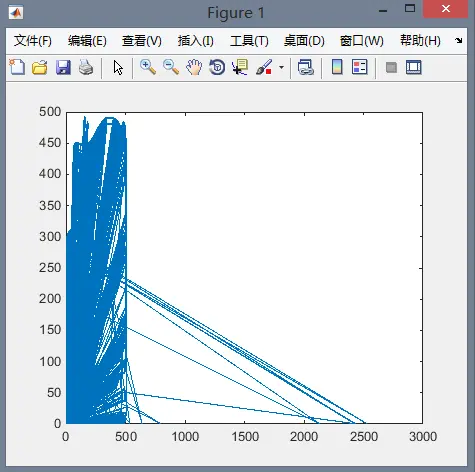Screen dimensions: 475x472
Task: Select the Brush data tool
Action: (264, 67)
